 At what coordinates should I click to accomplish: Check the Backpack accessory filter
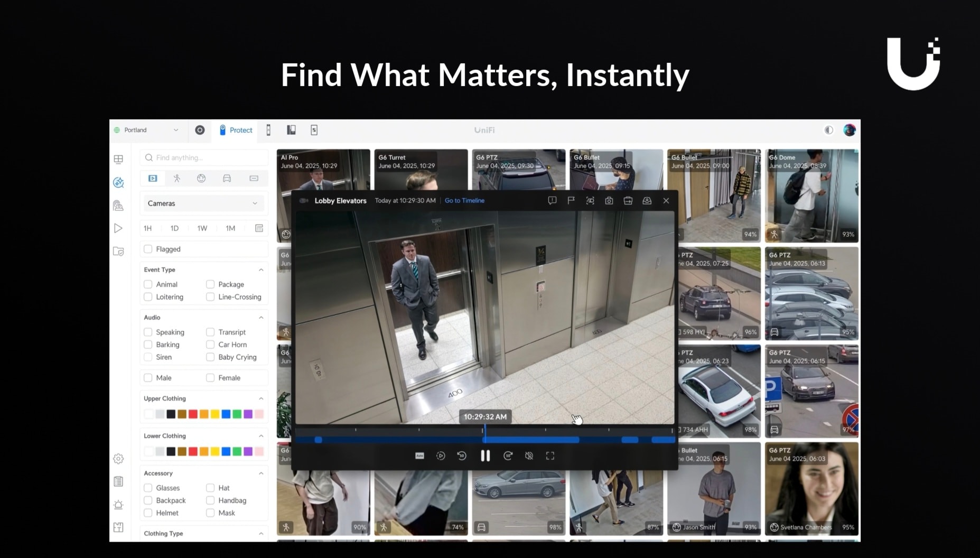[148, 500]
